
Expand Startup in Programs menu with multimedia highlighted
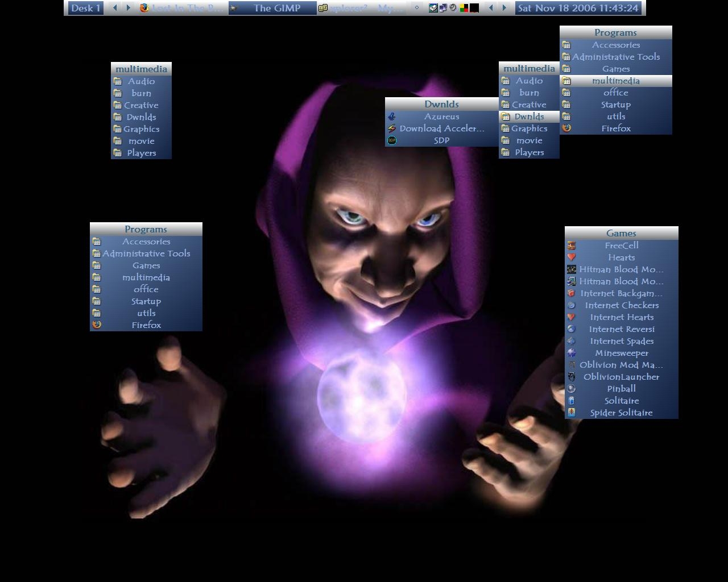tap(616, 105)
